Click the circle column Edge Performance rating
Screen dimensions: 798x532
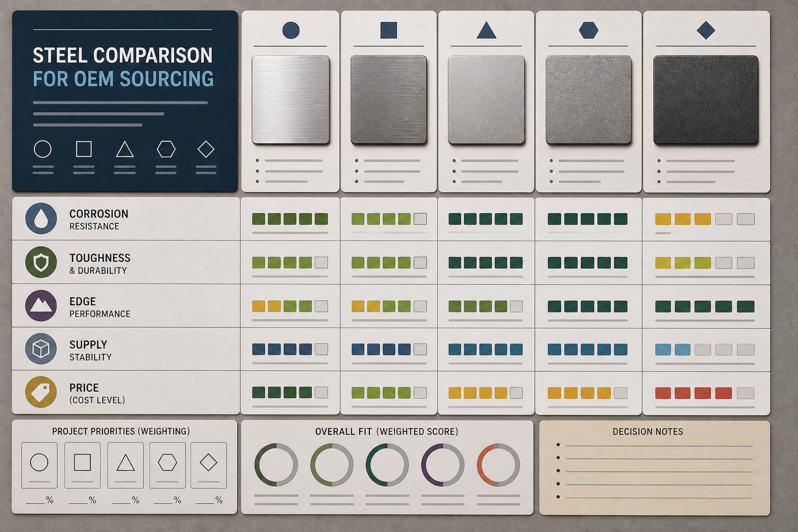pyautogui.click(x=290, y=306)
